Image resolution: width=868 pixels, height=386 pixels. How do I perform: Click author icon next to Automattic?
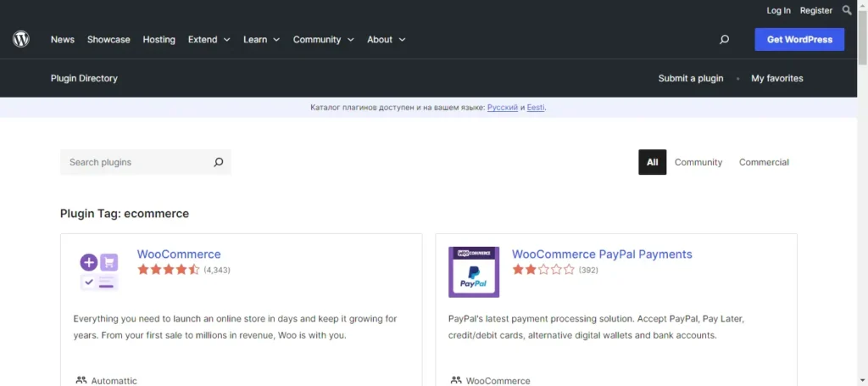(81, 380)
